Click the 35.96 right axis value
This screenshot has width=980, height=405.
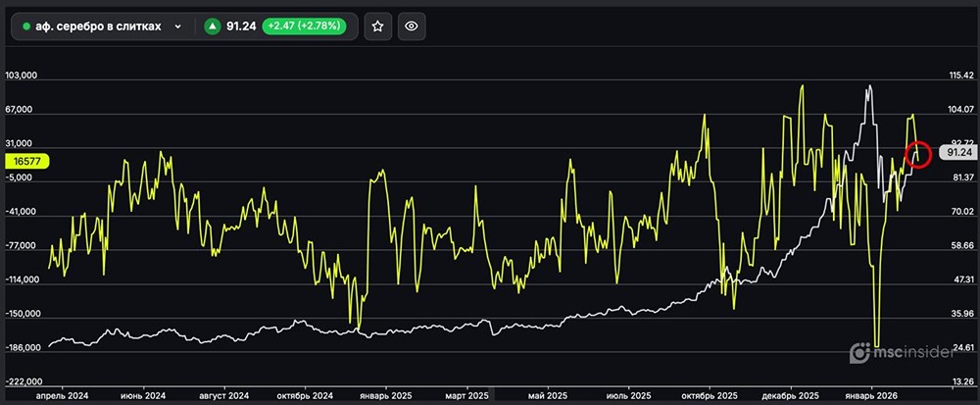point(961,314)
